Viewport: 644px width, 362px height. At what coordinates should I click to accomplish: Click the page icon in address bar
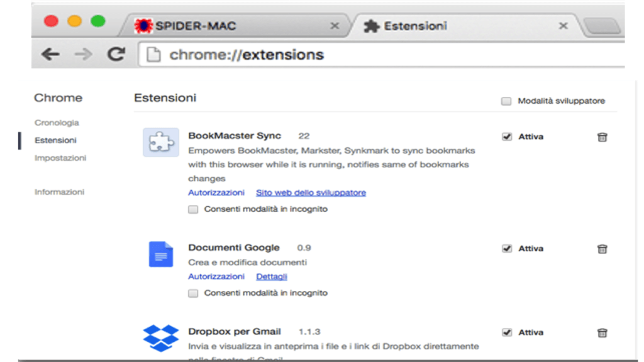point(153,55)
